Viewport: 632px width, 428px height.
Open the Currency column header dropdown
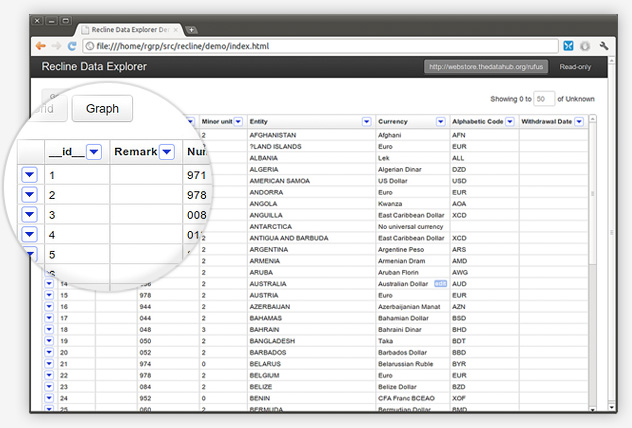coord(440,121)
